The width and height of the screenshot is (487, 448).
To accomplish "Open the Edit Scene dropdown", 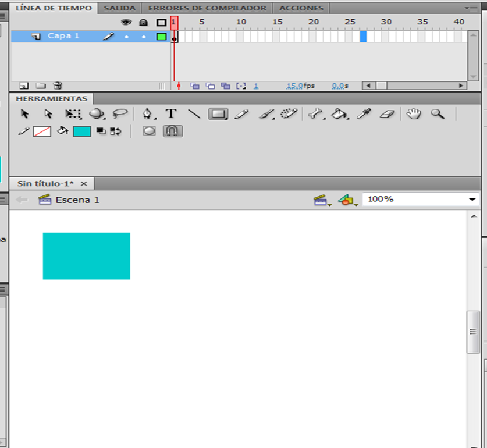I will (x=322, y=200).
